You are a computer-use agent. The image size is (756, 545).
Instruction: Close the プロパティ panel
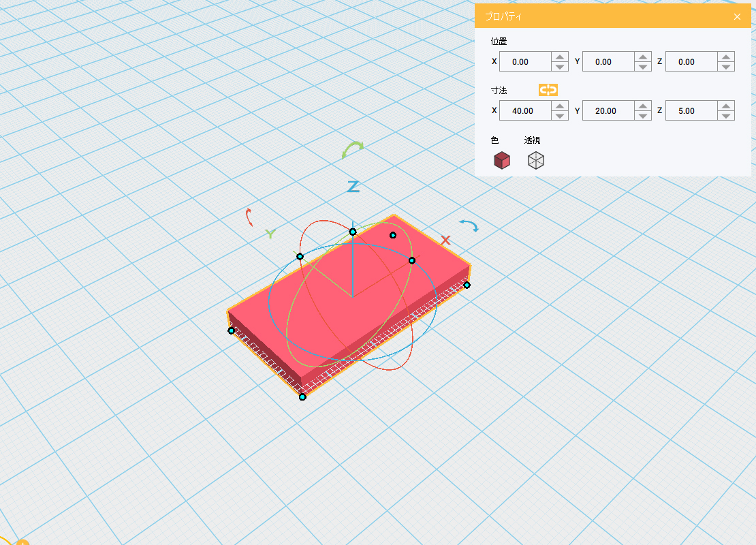coord(737,17)
